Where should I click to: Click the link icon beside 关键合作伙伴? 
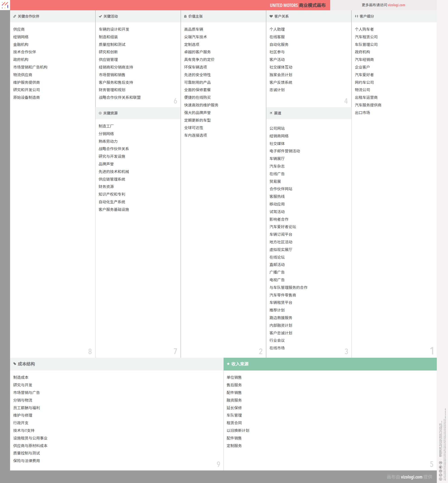[15, 17]
